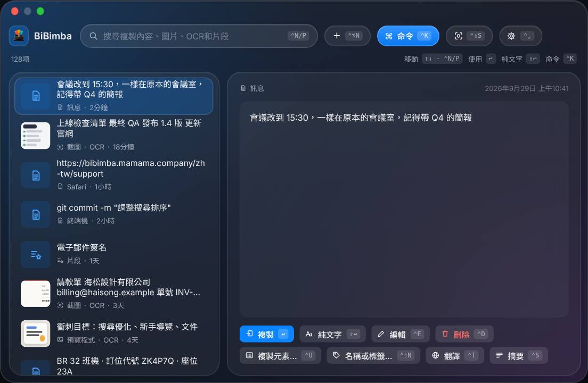Click the snippet star icon for 電子郵件簽名
The image size is (588, 383).
36,255
